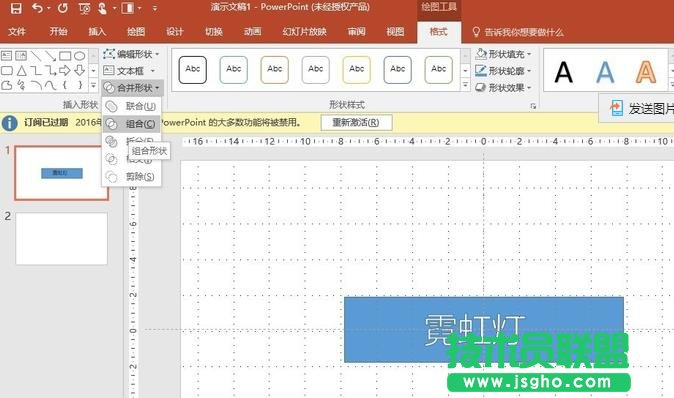The image size is (674, 398).
Task: Choose 联合(U) from merge shapes menu
Action: coord(132,106)
